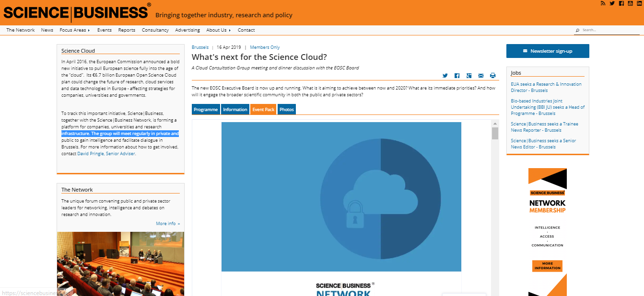The width and height of the screenshot is (644, 296).
Task: Follow the Members Only link
Action: (x=265, y=47)
